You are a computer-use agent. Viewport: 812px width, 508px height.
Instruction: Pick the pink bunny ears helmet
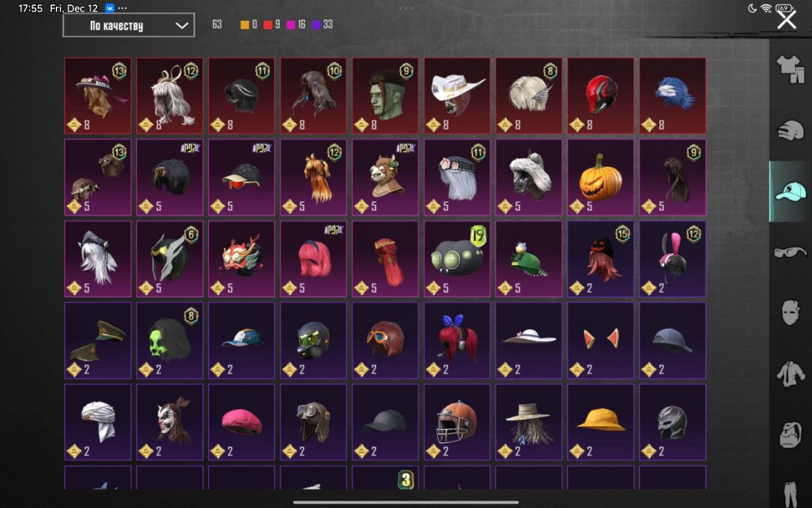672,259
